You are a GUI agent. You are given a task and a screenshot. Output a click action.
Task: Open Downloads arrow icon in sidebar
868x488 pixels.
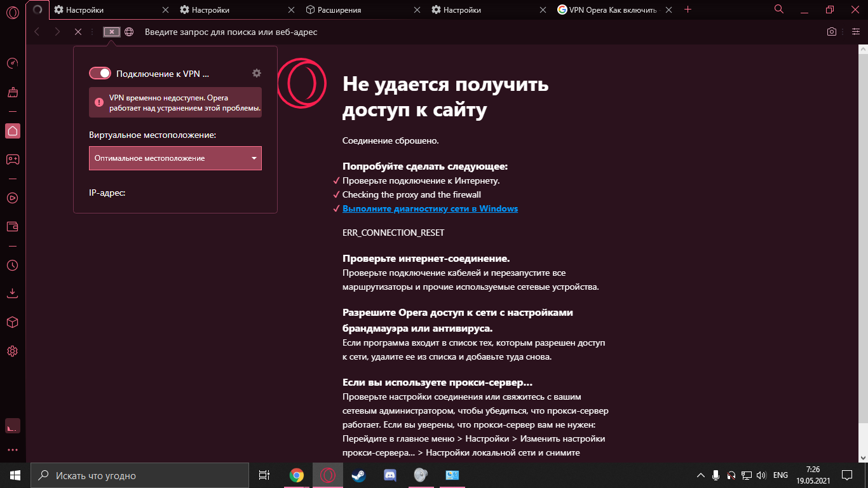[x=12, y=294]
